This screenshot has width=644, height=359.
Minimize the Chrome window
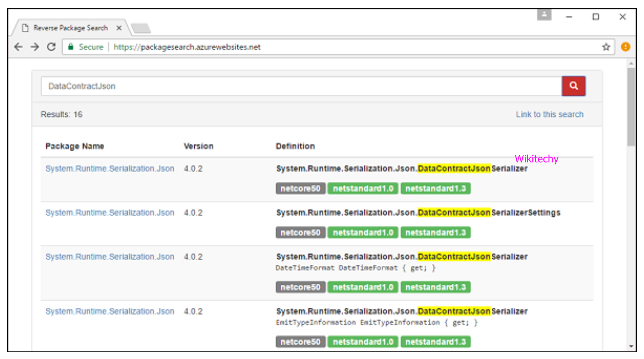(x=569, y=17)
